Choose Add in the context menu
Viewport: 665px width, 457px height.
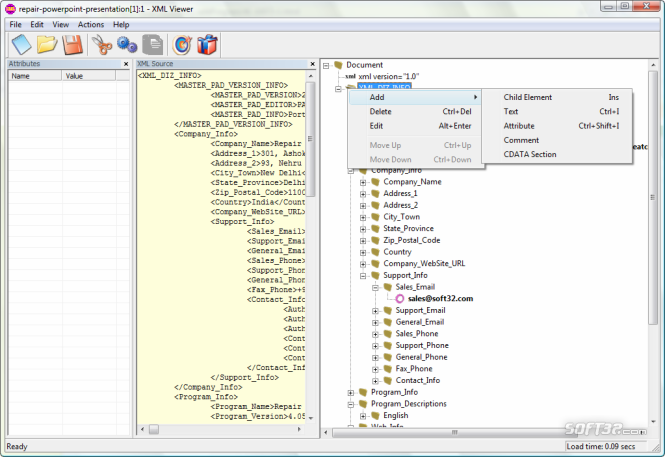point(415,97)
